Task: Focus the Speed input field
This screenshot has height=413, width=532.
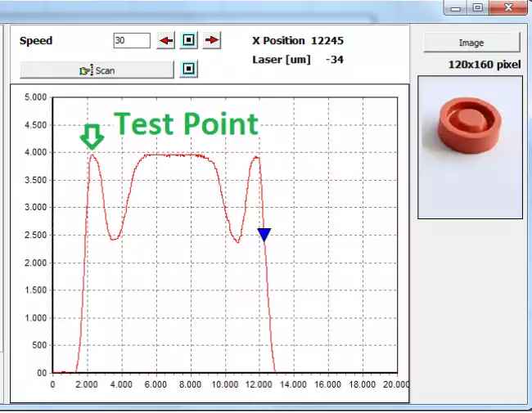Action: click(x=131, y=41)
